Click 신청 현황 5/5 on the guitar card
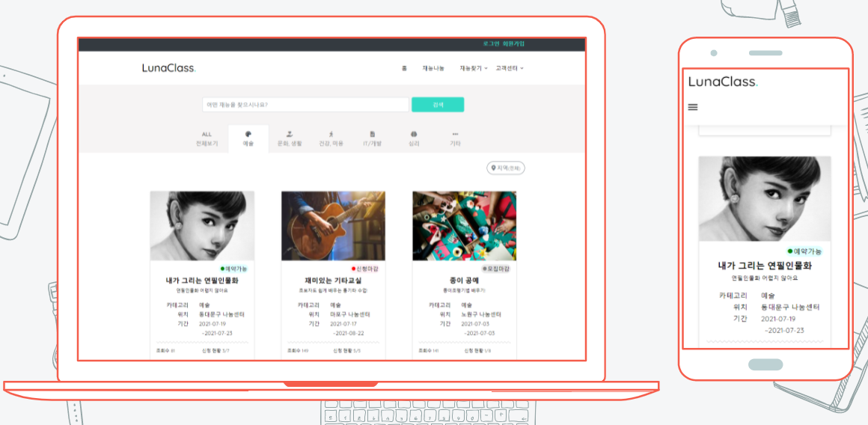Viewport: 868px width, 425px height. click(347, 351)
